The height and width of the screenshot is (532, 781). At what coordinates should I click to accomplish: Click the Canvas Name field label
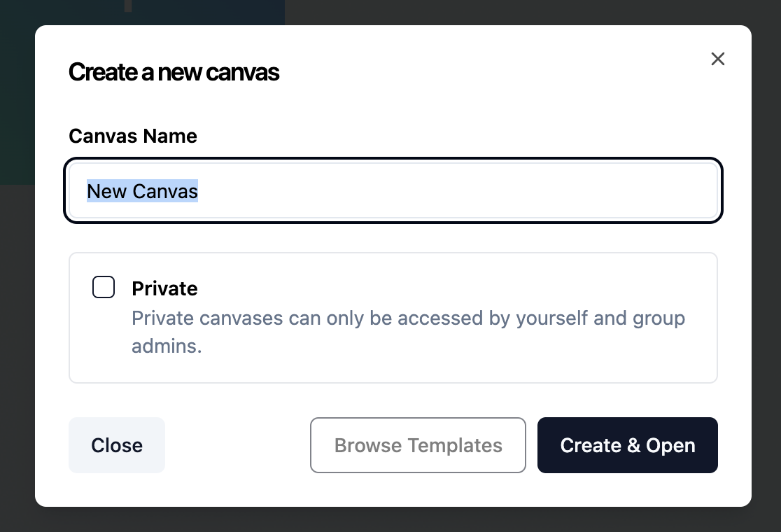pyautogui.click(x=133, y=136)
